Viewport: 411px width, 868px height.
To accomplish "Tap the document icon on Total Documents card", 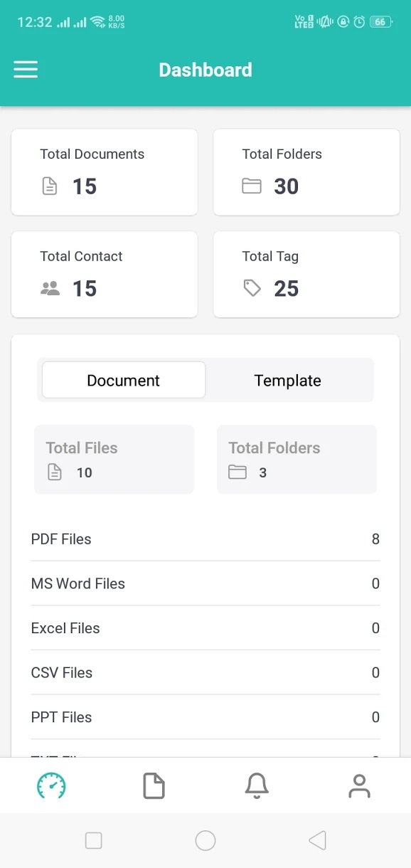I will [48, 186].
